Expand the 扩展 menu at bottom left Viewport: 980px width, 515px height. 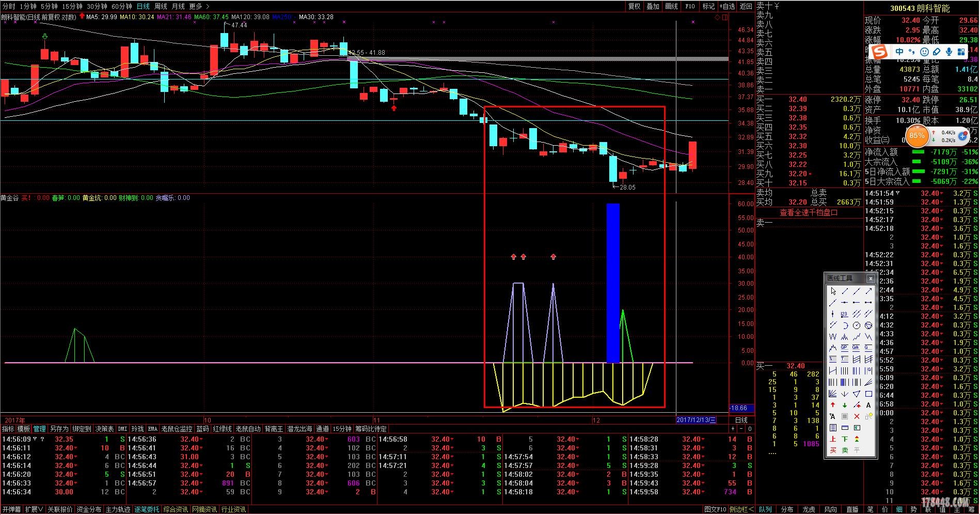[34, 509]
